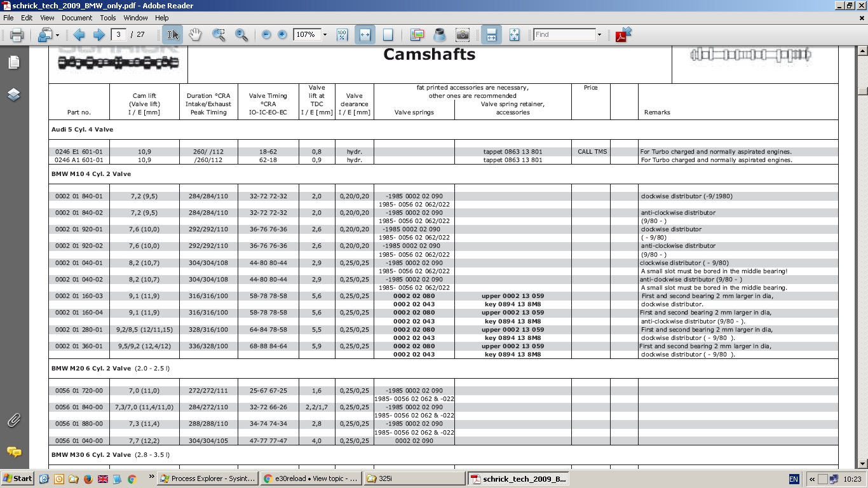Pick the Dynamic Zoom magnifier tool

pos(241,35)
